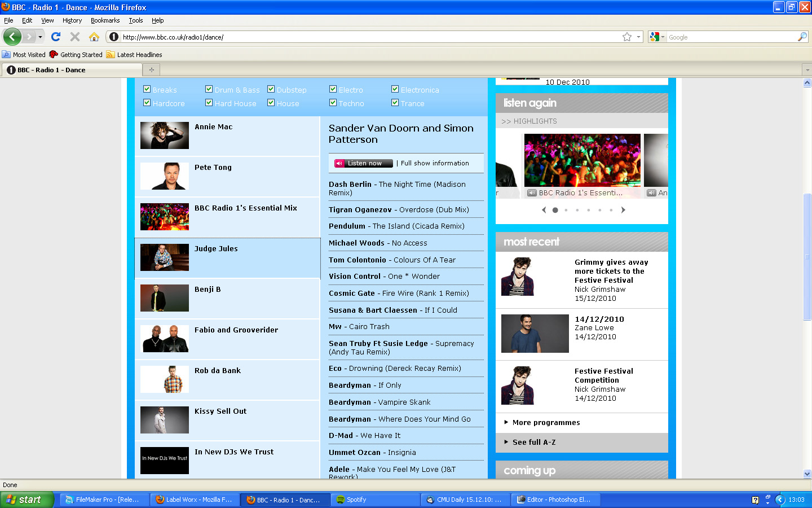Screen dimensions: 812x508
Task: Select the Pete Tong show thumbnail
Action: tap(165, 176)
